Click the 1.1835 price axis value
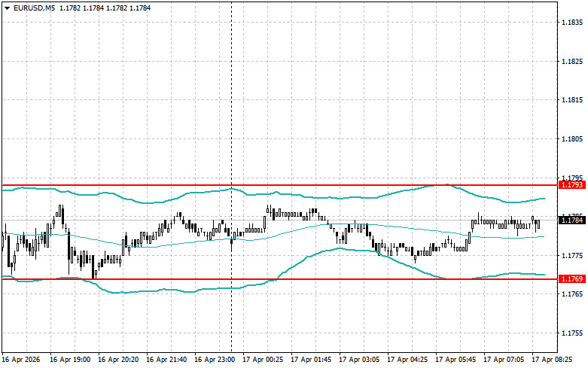The image size is (588, 368). click(x=572, y=23)
